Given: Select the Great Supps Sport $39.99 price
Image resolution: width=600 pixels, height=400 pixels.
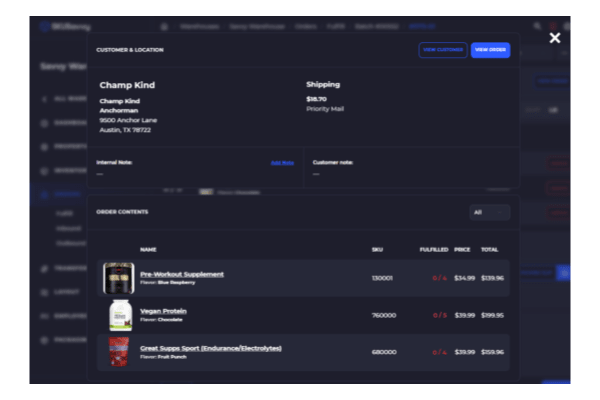Looking at the screenshot, I should point(465,352).
